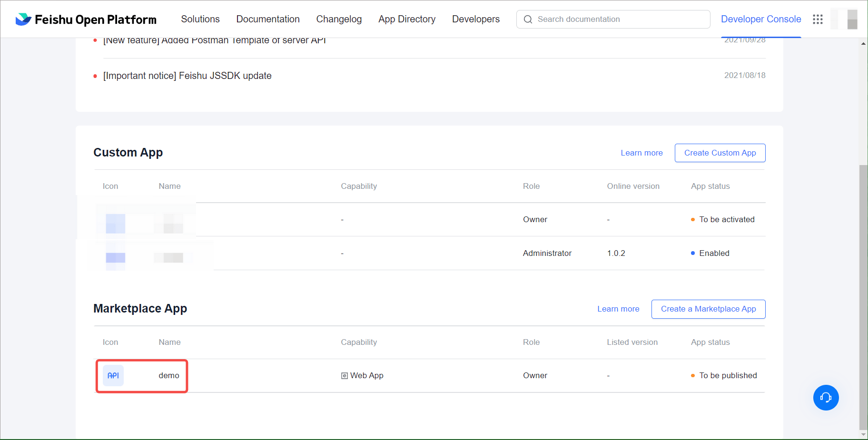The height and width of the screenshot is (440, 868).
Task: Open the Changelog page from the navigation
Action: pos(339,19)
